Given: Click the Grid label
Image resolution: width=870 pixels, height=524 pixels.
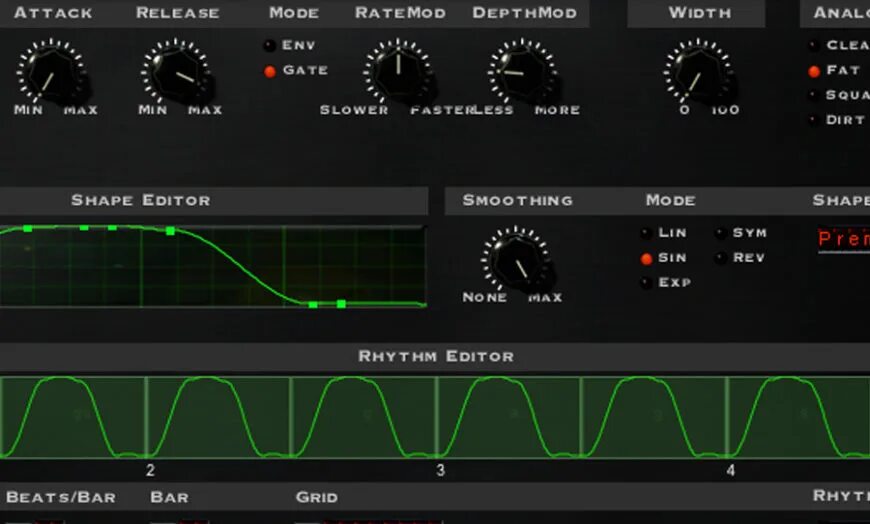Looking at the screenshot, I should (317, 497).
